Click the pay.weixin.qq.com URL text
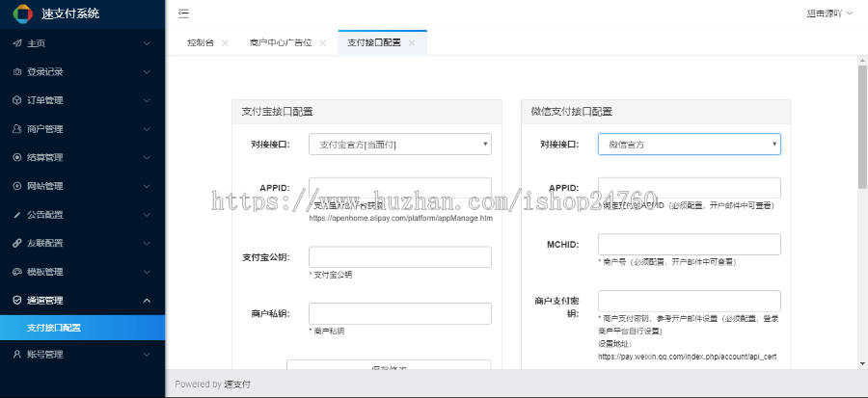The height and width of the screenshot is (398, 868). coord(687,357)
